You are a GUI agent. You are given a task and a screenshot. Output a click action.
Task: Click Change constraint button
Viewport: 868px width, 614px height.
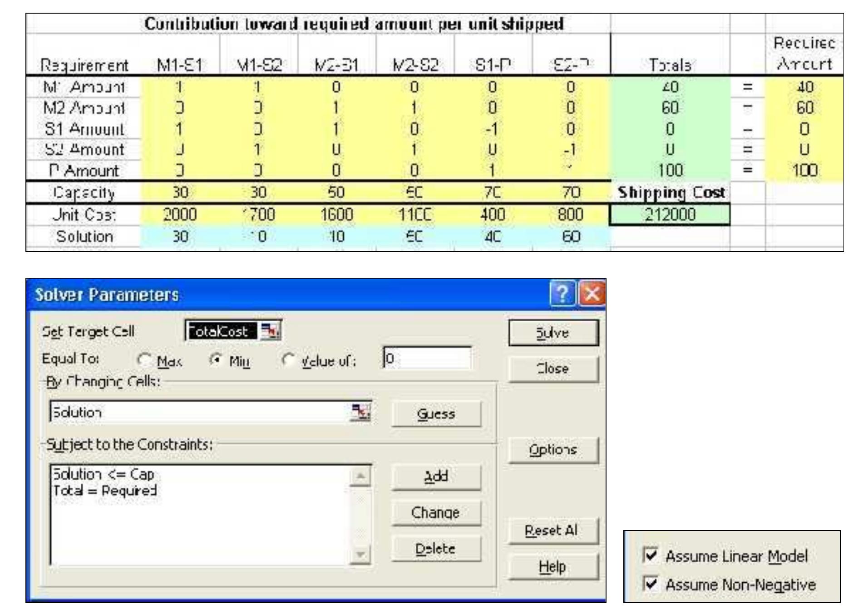point(436,513)
